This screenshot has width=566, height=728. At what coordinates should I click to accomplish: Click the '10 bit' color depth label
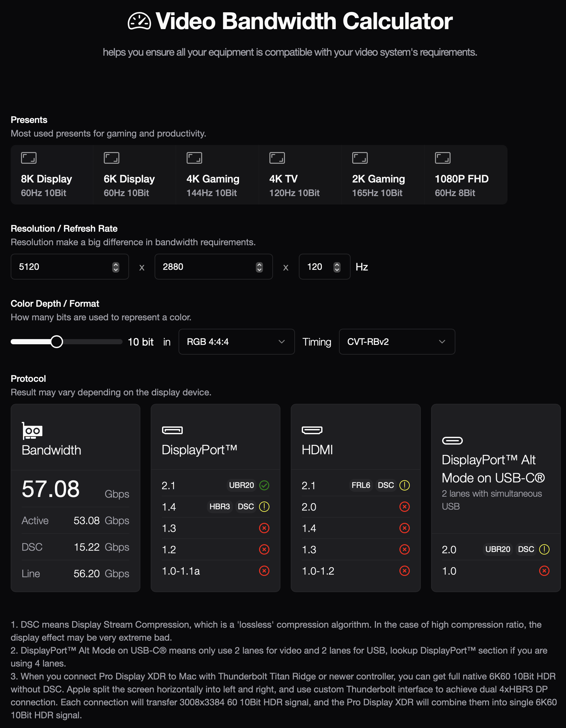click(x=141, y=342)
